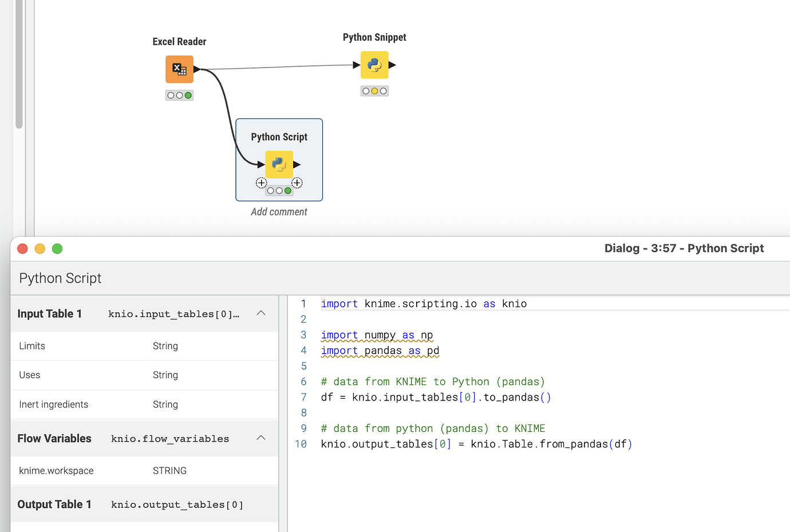Click the Python Snippet yellow status light
Image resolution: width=790 pixels, height=532 pixels.
click(374, 90)
